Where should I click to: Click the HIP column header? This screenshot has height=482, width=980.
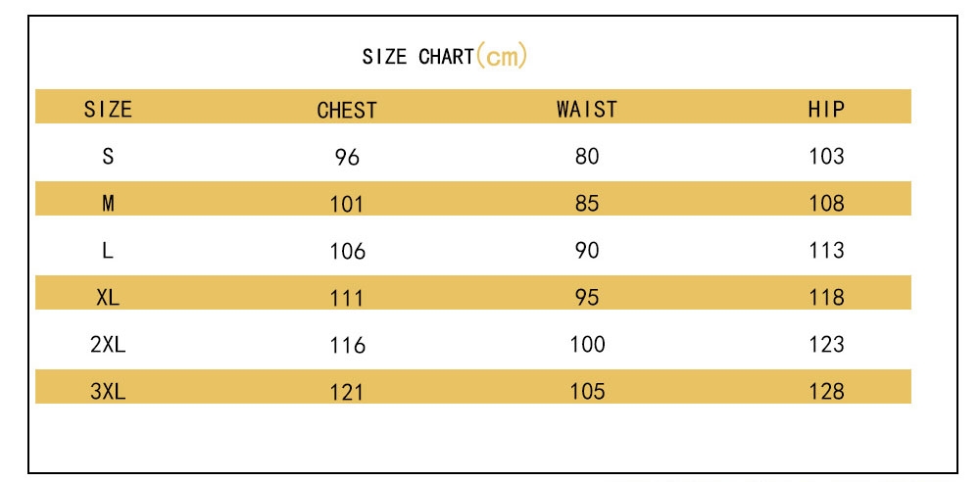[826, 110]
